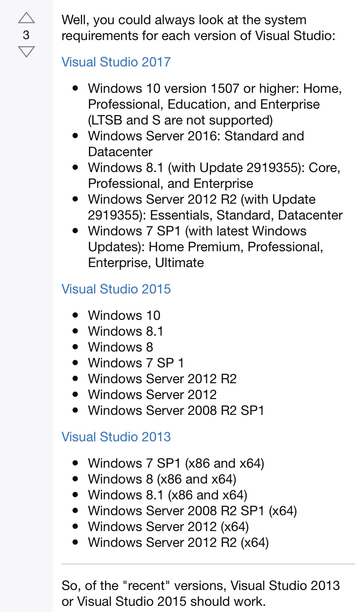The width and height of the screenshot is (364, 612).
Task: Downvote this answer with the down arrow
Action: [26, 51]
